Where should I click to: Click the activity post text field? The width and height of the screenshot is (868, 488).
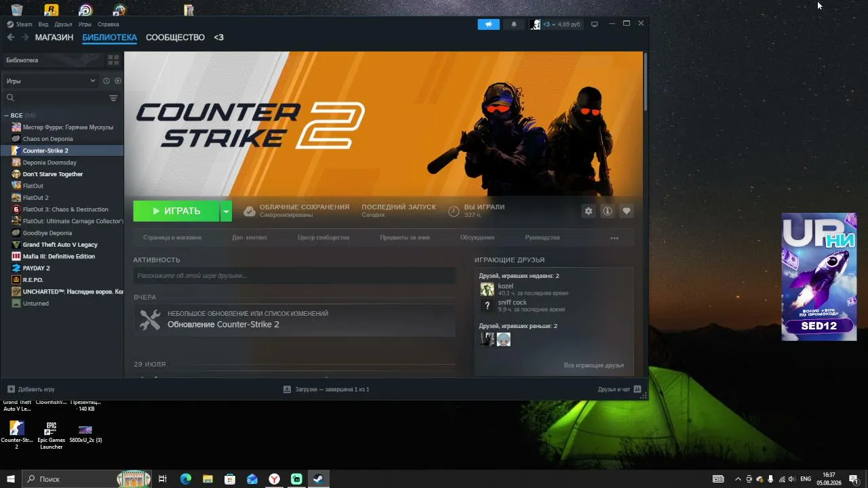(294, 276)
